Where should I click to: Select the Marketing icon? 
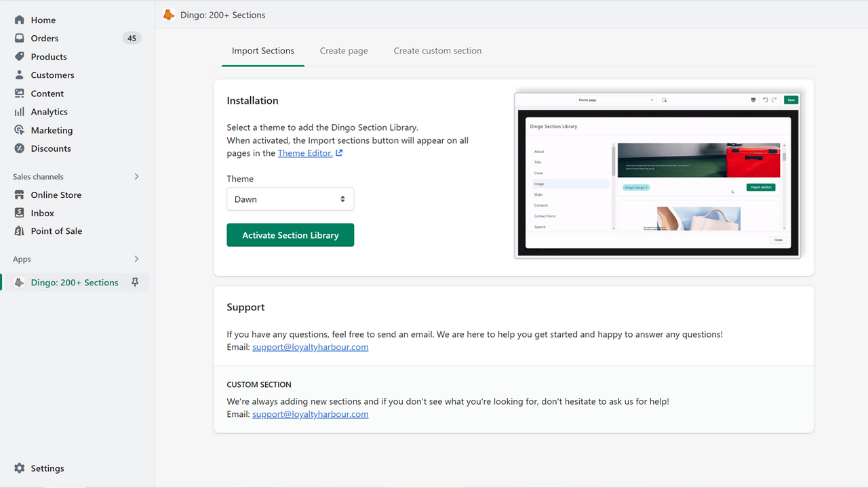pyautogui.click(x=19, y=129)
